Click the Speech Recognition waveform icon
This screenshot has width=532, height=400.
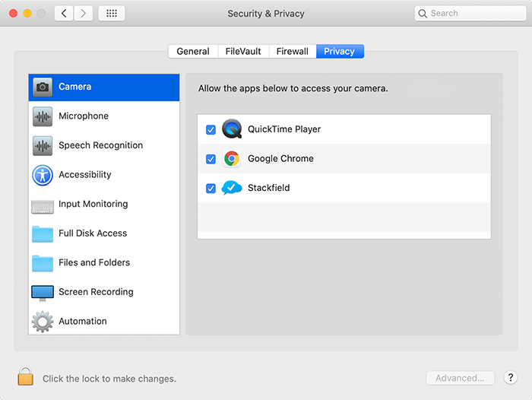click(x=43, y=146)
